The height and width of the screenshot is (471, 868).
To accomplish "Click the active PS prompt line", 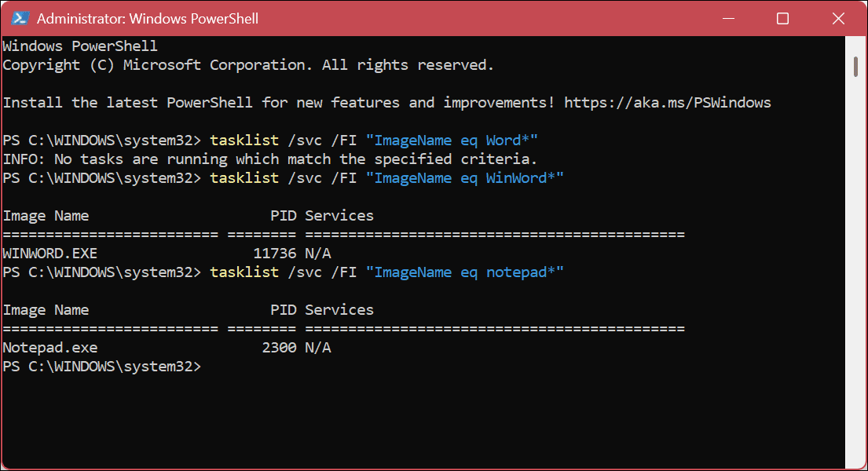I will click(x=102, y=366).
